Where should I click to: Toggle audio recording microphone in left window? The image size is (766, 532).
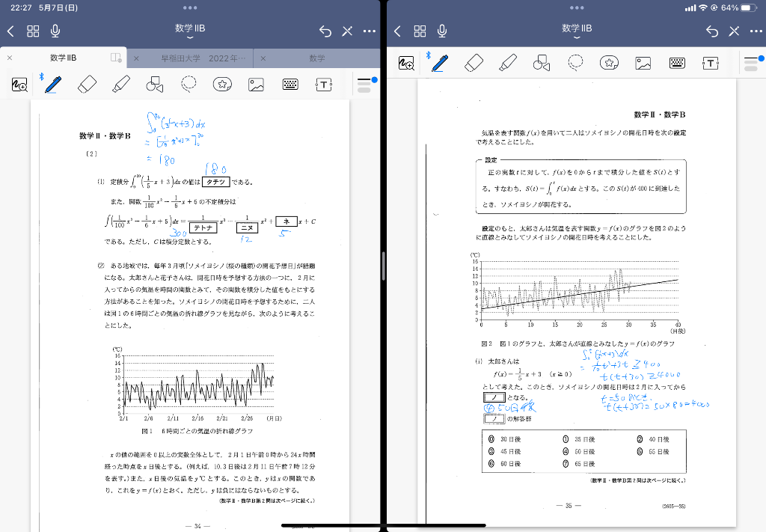(55, 31)
